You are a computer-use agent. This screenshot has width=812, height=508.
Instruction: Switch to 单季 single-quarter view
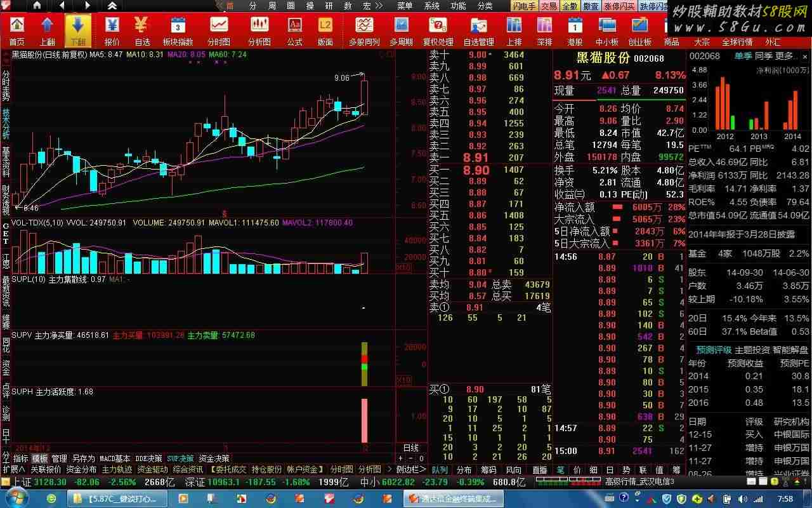pos(743,56)
